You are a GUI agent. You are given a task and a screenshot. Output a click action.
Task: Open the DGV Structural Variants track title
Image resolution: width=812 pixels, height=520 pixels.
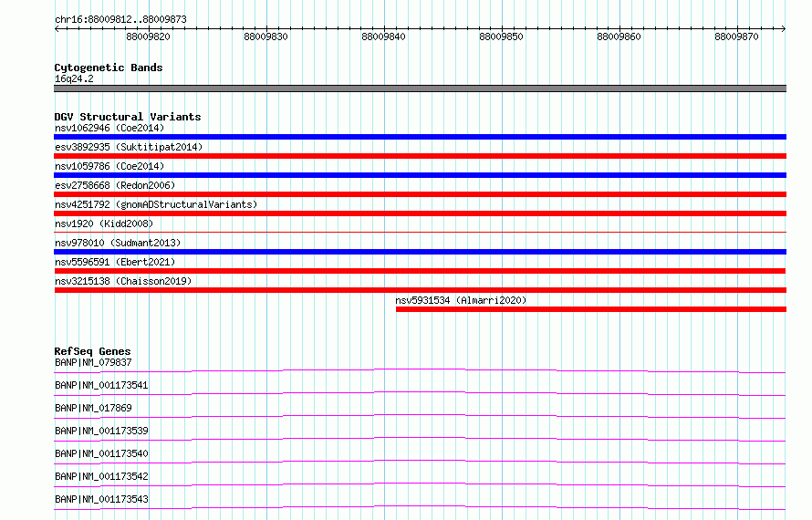click(x=128, y=117)
